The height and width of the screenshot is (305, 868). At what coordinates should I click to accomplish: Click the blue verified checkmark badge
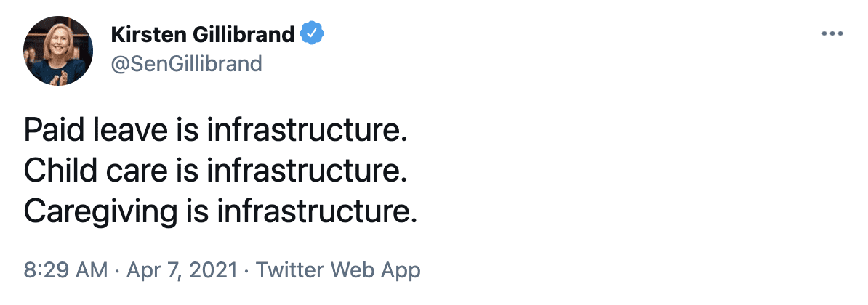click(x=312, y=34)
